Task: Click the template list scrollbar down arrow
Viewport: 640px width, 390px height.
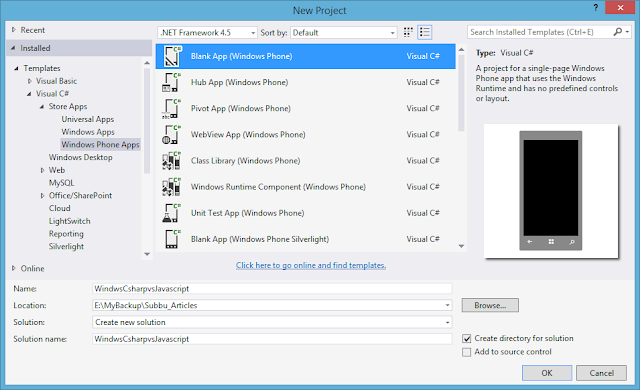Action: (461, 246)
